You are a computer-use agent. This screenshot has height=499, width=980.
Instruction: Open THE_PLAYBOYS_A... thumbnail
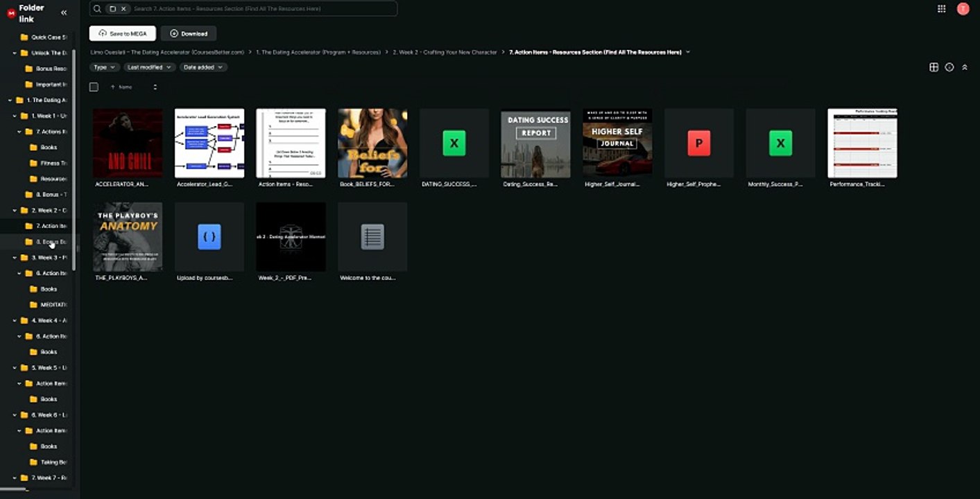(128, 236)
